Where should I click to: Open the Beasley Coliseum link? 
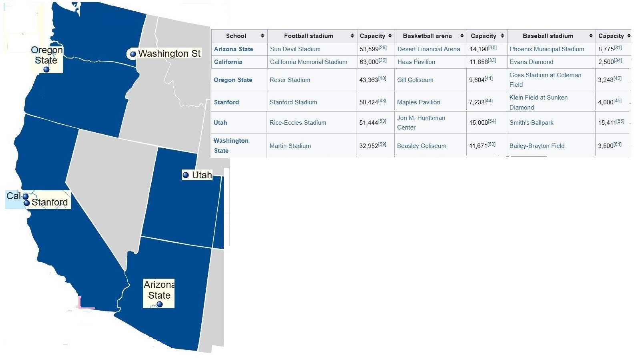point(421,146)
